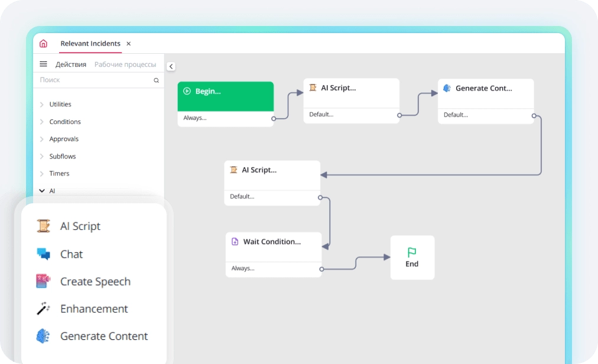
Task: Click the search magnifier icon
Action: (156, 80)
